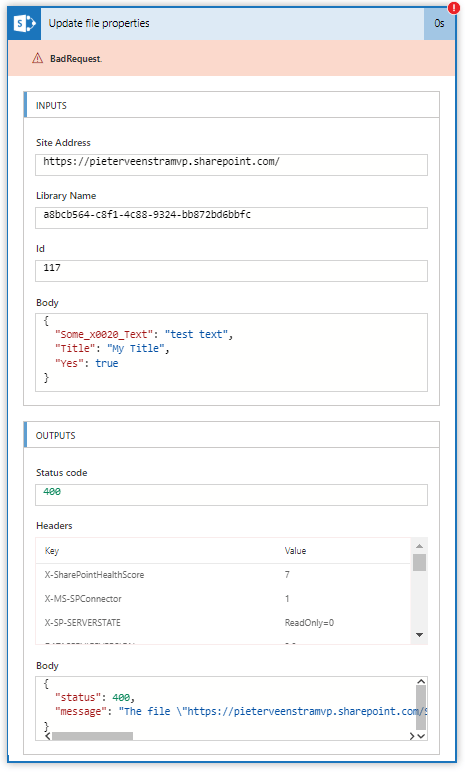Click the Library Name label
Screen dimensions: 465x772
pyautogui.click(x=66, y=195)
